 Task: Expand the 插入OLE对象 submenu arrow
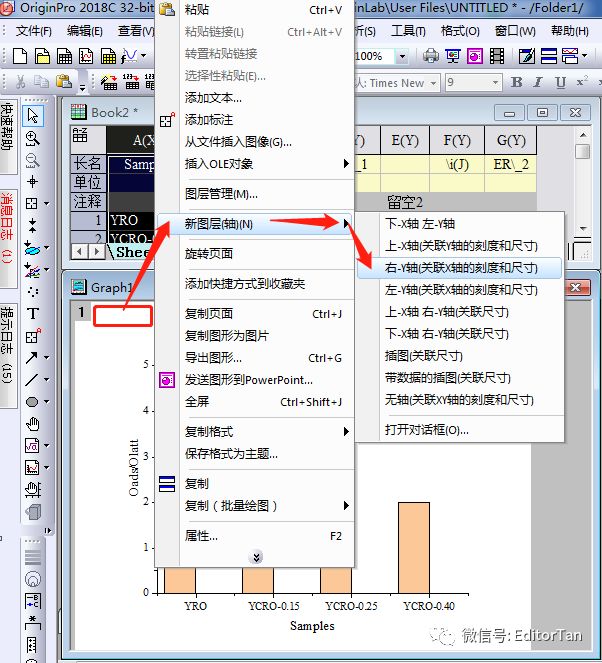(346, 164)
